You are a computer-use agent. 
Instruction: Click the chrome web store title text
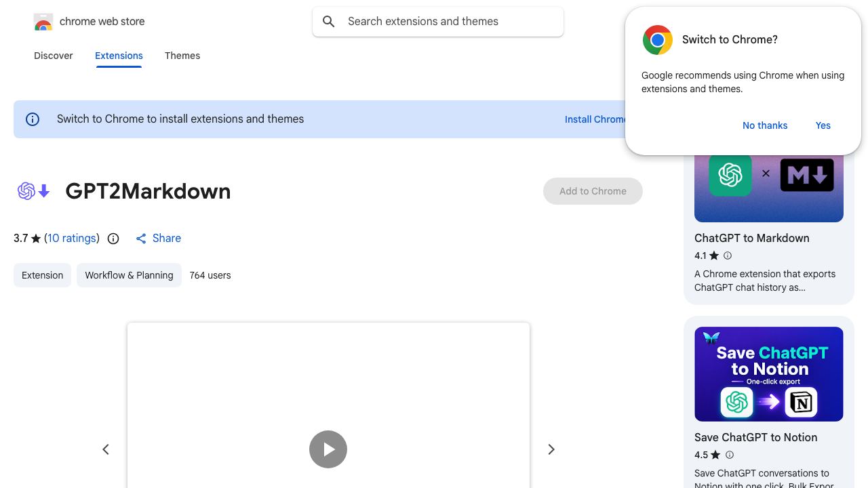102,22
